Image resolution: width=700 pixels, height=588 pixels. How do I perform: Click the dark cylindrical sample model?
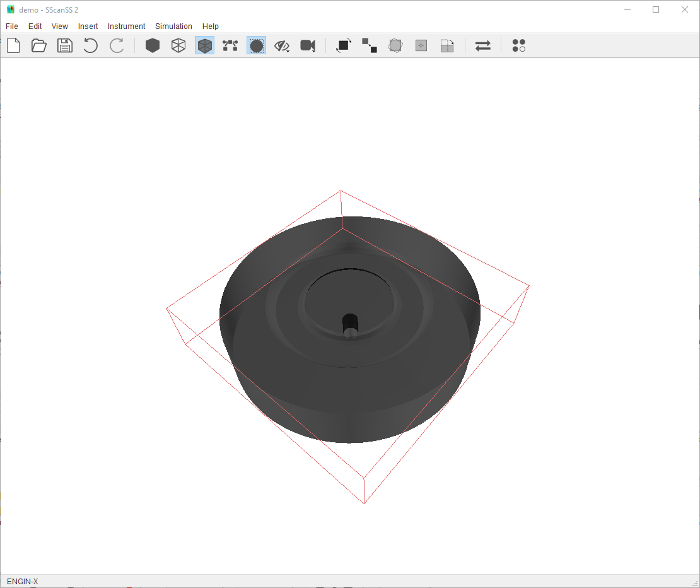[x=349, y=330]
